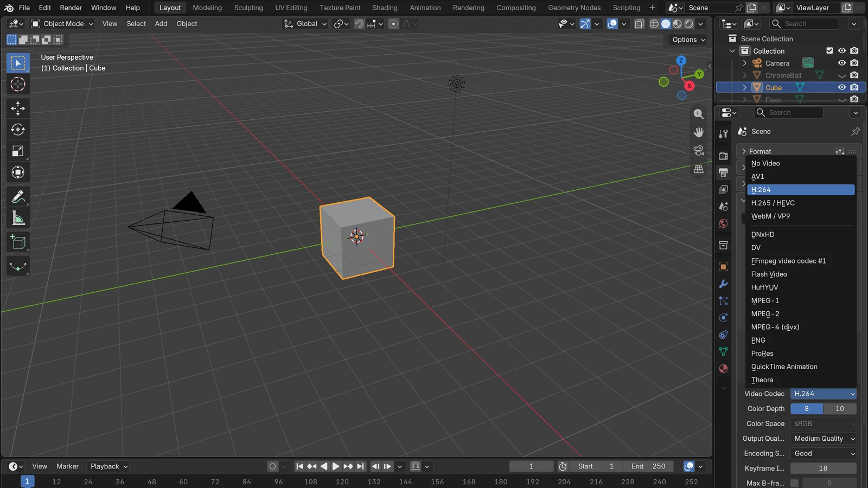The image size is (868, 488).
Task: Select the Cursor tool in the toolbar
Action: [18, 84]
